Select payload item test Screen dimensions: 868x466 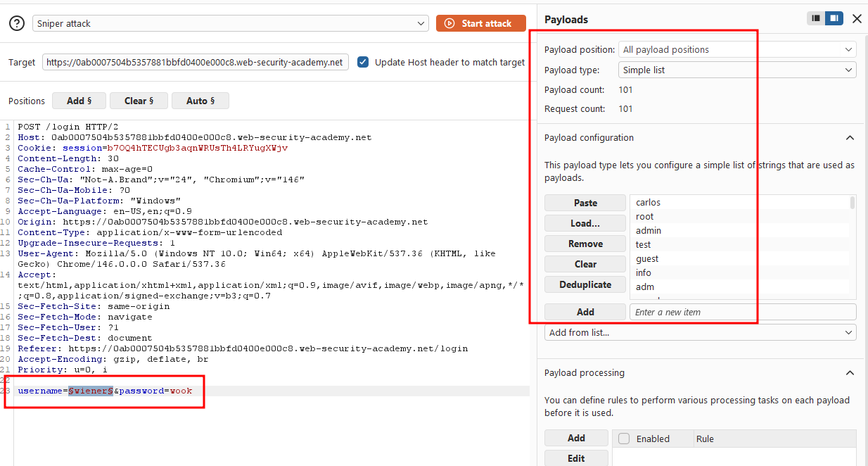point(740,245)
